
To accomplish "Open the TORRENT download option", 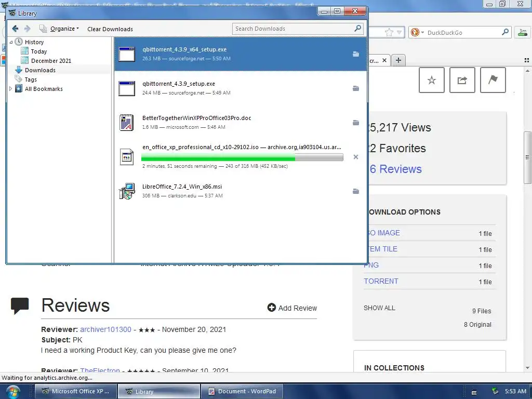I will tap(381, 281).
